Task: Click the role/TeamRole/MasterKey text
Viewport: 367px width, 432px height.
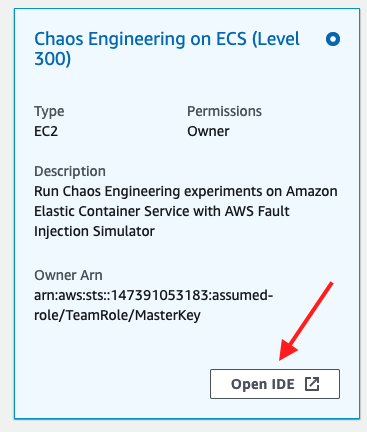Action: 117,315
